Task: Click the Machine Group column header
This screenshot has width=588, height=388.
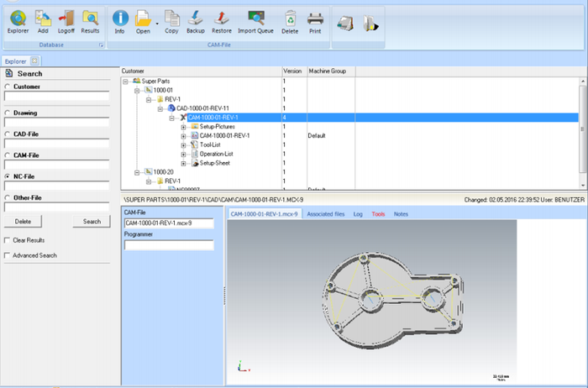Action: [x=331, y=71]
